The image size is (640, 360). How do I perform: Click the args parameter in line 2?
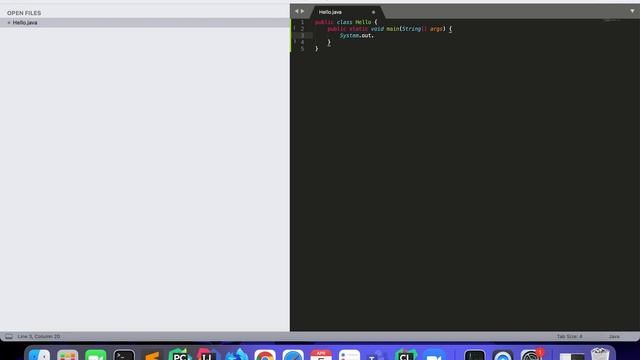click(436, 29)
